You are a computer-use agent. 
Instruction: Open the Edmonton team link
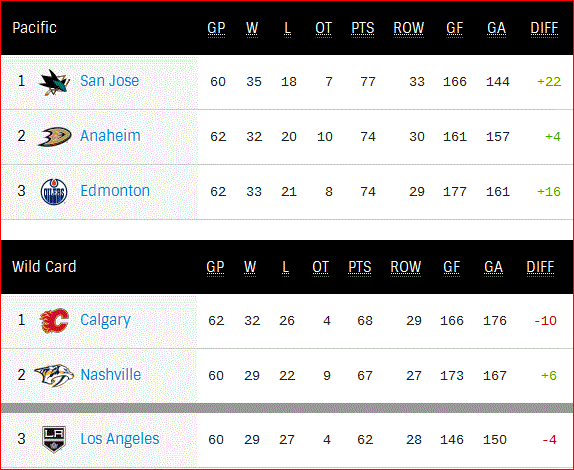coord(115,191)
